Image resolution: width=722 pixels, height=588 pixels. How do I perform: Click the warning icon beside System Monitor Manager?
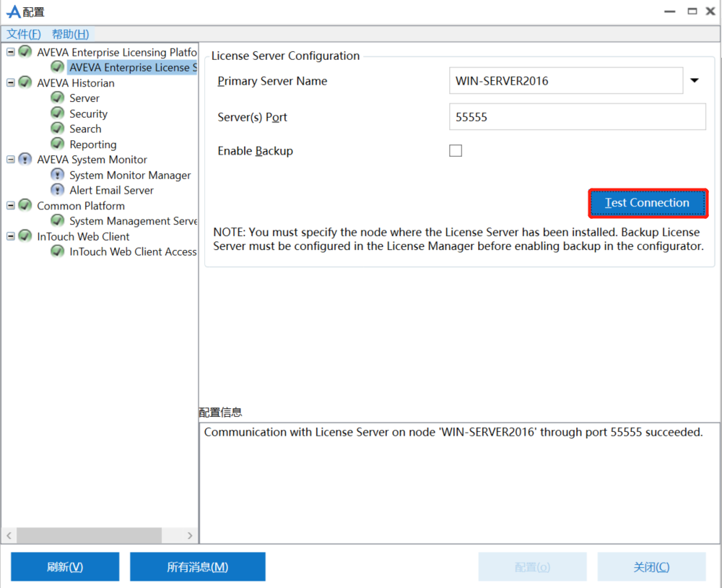[x=58, y=175]
